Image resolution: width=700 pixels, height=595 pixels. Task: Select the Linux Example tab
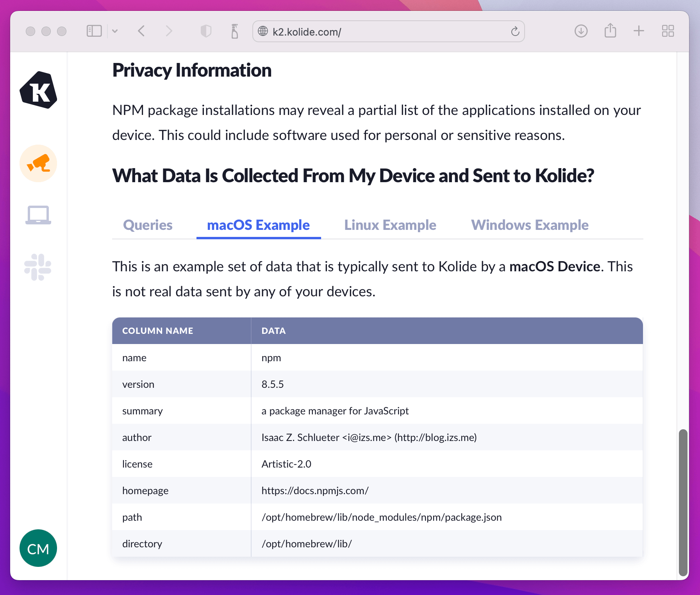pyautogui.click(x=390, y=225)
